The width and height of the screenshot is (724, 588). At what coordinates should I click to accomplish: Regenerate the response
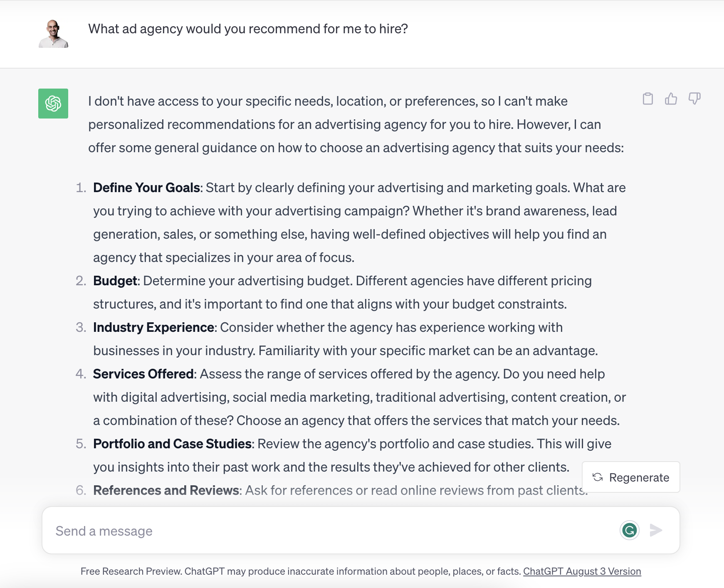[x=631, y=477]
